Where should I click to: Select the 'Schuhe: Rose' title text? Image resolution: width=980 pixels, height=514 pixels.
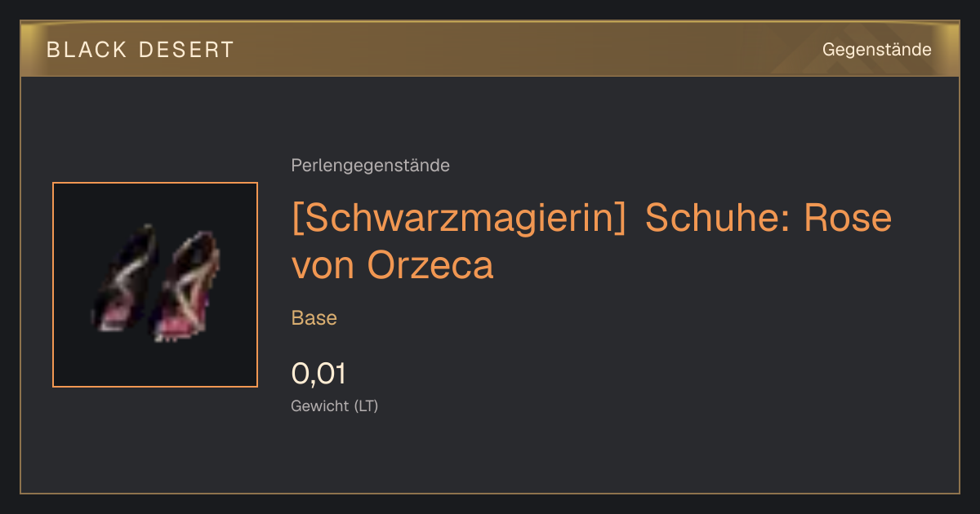768,218
